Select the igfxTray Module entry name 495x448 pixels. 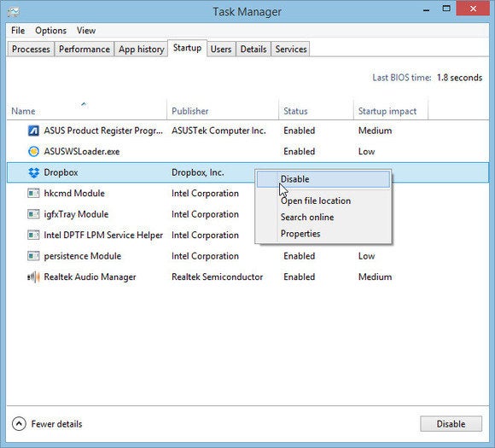tap(76, 214)
